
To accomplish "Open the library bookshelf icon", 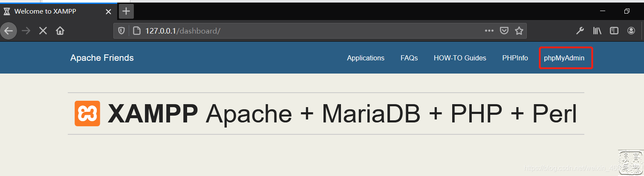I will point(597,31).
